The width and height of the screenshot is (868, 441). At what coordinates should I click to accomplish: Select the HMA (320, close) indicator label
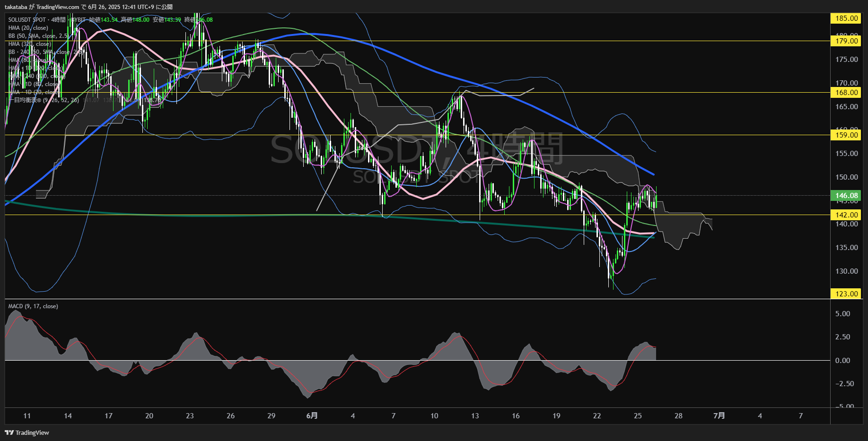pos(29,44)
